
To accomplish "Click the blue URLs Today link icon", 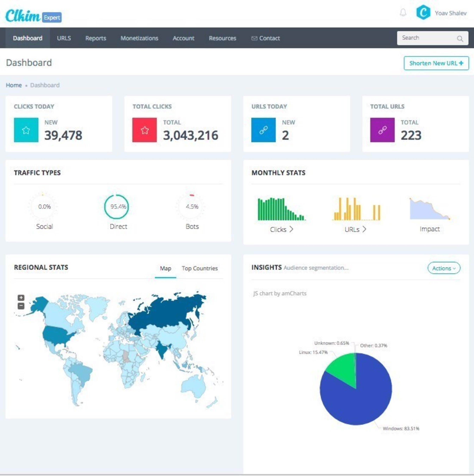I will tap(263, 130).
